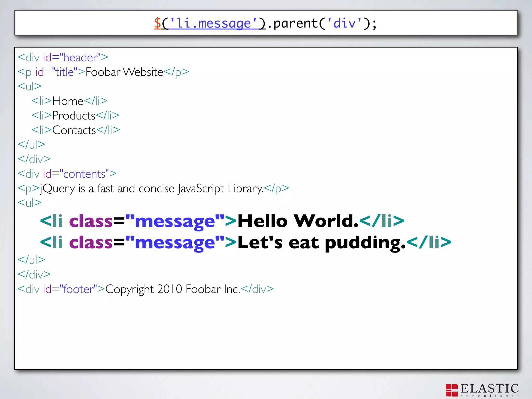This screenshot has width=532, height=399.
Task: Click the Products list item
Action: click(74, 116)
